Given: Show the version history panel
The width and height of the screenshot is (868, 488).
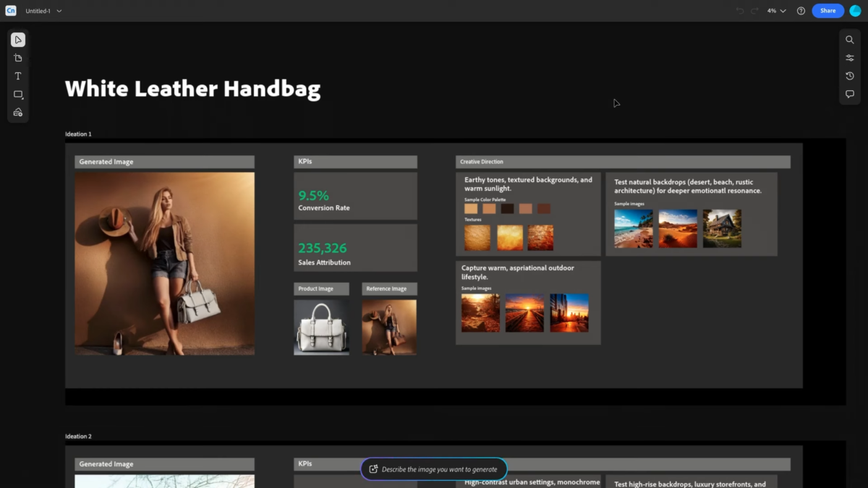Looking at the screenshot, I should 850,76.
